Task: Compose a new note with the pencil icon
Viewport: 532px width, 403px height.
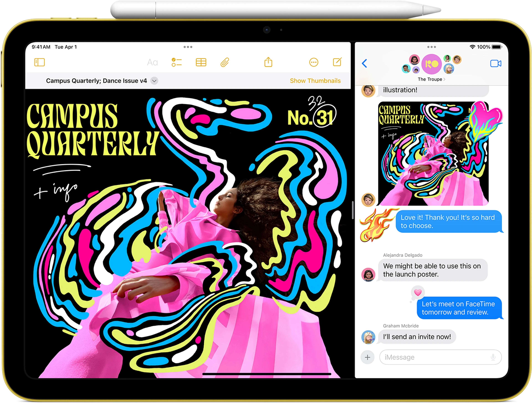Action: pos(337,62)
